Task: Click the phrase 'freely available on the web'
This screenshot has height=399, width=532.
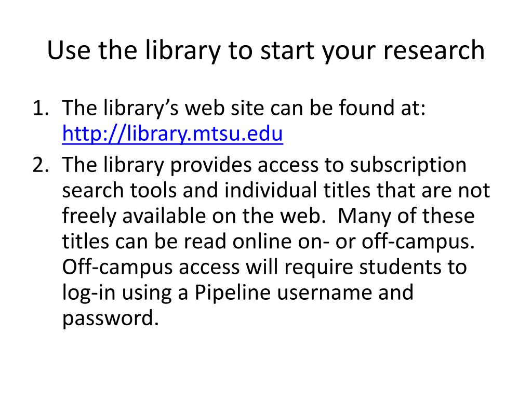Action: (192, 216)
